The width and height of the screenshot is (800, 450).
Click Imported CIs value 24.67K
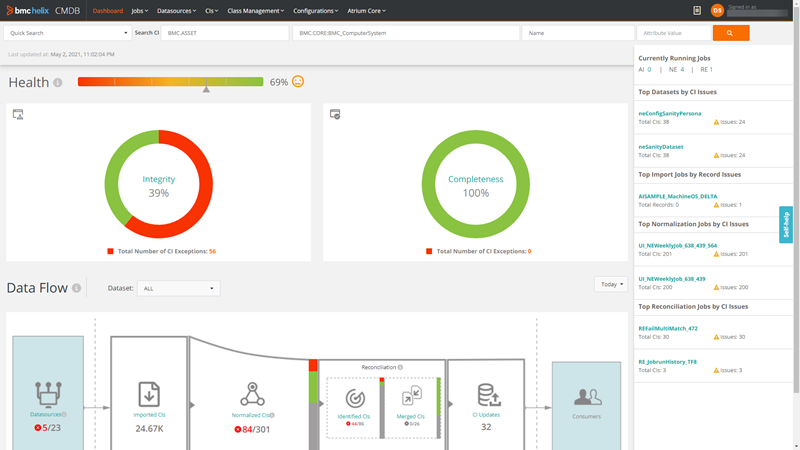click(x=149, y=429)
